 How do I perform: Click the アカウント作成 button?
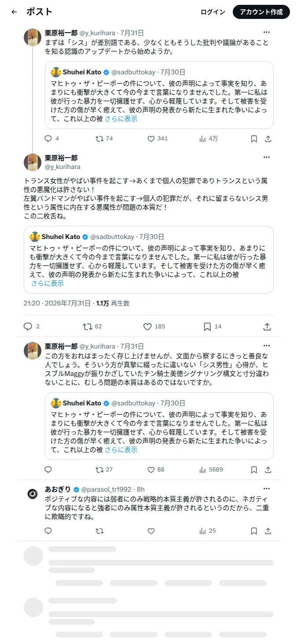pos(261,12)
